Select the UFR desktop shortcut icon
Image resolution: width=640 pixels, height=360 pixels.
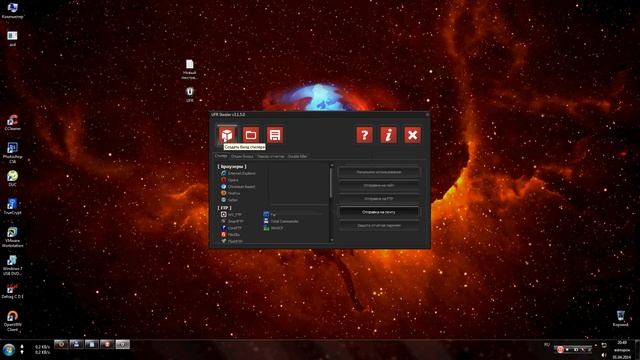tap(189, 94)
